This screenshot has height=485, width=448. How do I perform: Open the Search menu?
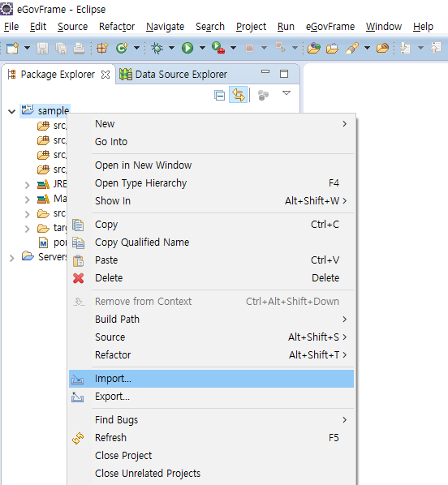pos(210,27)
